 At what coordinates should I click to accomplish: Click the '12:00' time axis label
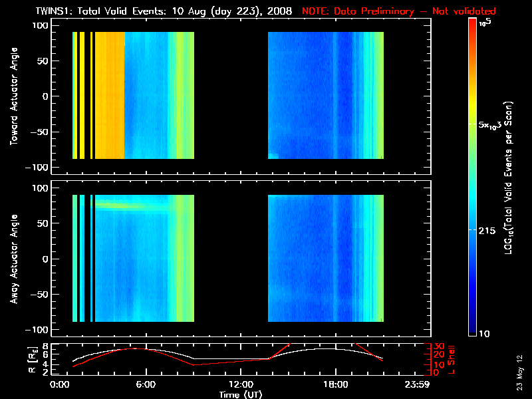click(x=241, y=384)
